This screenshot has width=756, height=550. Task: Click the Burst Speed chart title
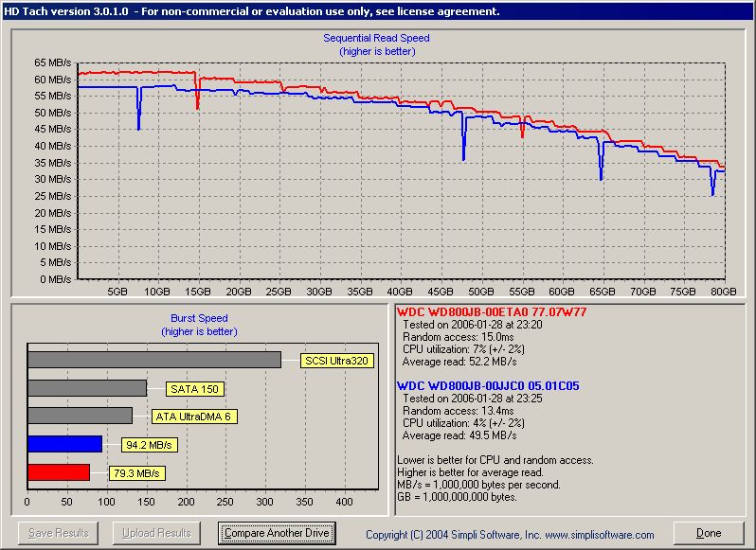tap(199, 319)
